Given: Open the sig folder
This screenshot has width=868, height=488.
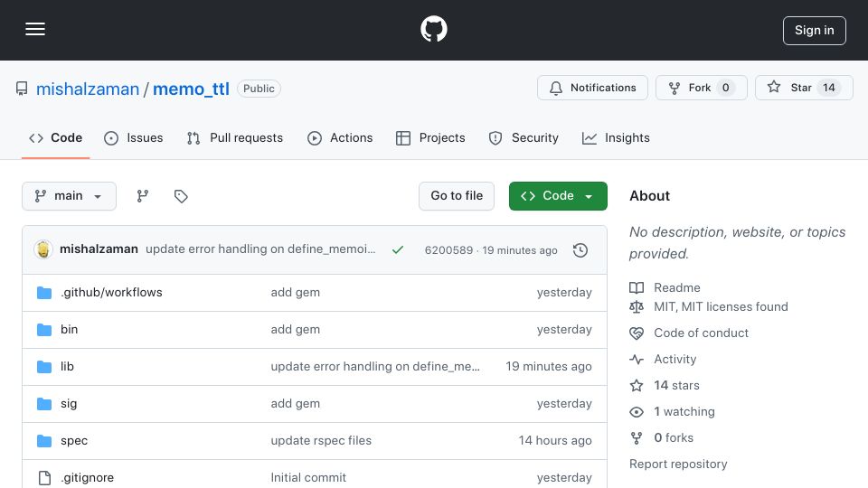Looking at the screenshot, I should coord(69,403).
